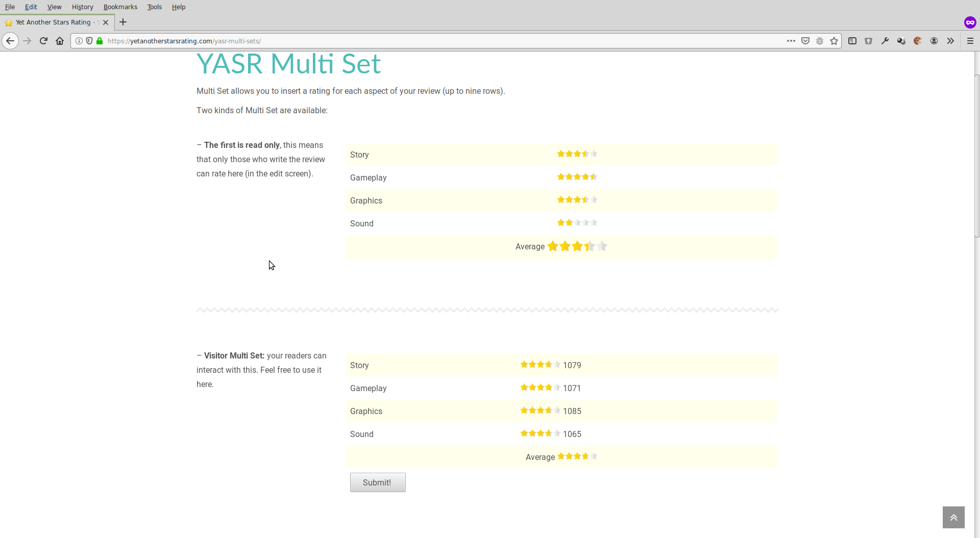Click the vote count 1071
The width and height of the screenshot is (980, 538).
point(572,388)
